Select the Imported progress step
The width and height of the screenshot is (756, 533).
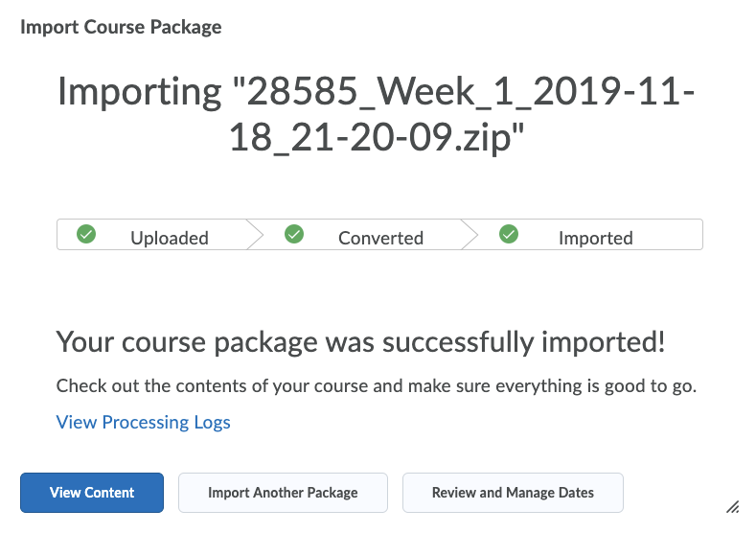click(x=586, y=235)
